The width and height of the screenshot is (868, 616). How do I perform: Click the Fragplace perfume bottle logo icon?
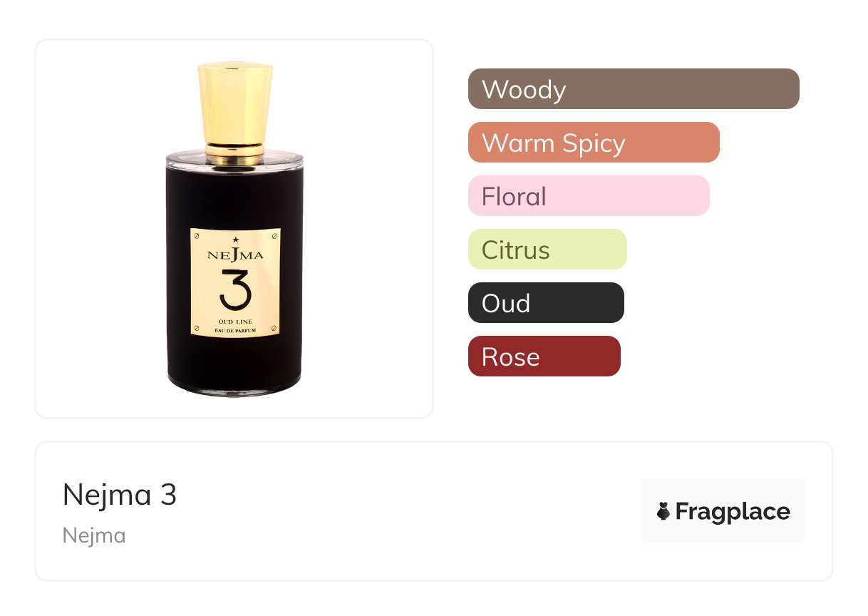coord(663,511)
